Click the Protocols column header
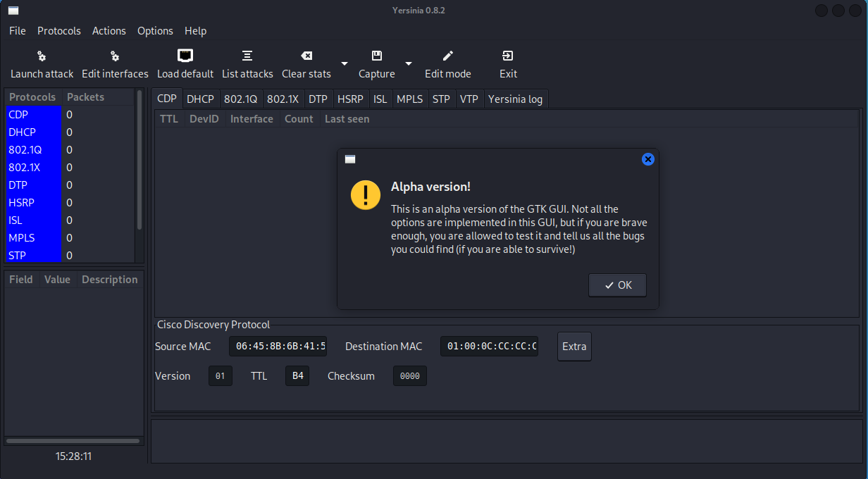 [33, 97]
